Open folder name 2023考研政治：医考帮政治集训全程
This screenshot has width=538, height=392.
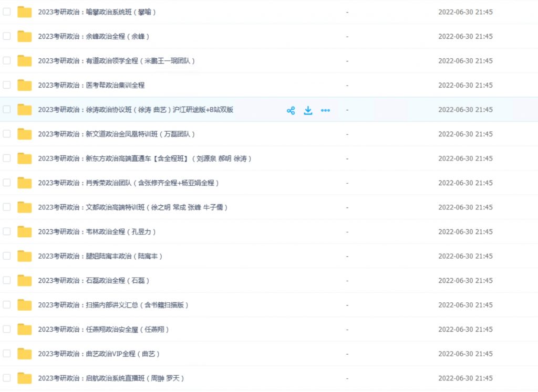pyautogui.click(x=91, y=85)
